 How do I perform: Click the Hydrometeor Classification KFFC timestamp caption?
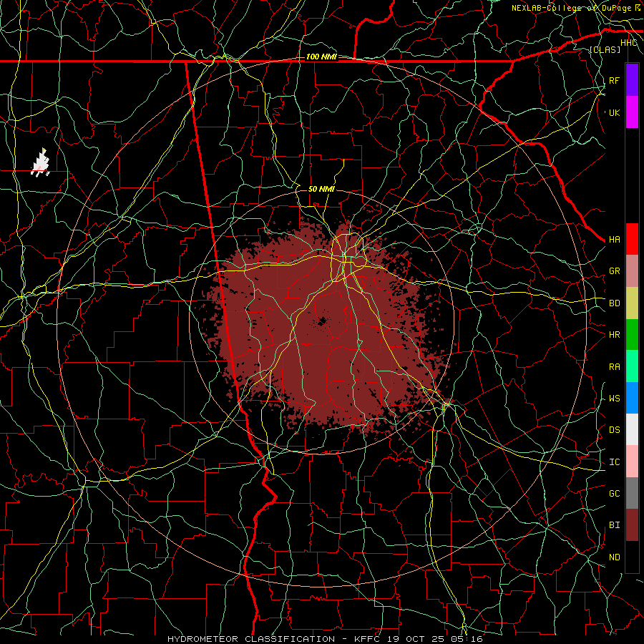click(326, 639)
